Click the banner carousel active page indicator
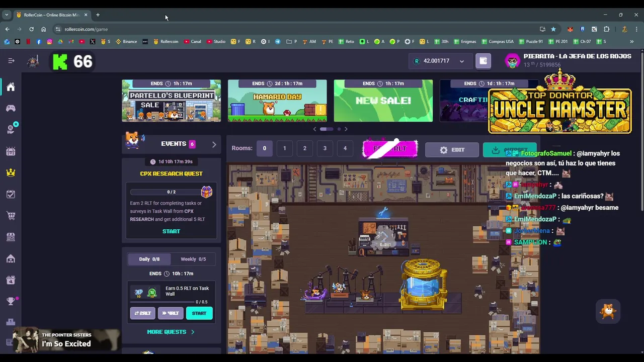The image size is (644, 362). point(327,129)
